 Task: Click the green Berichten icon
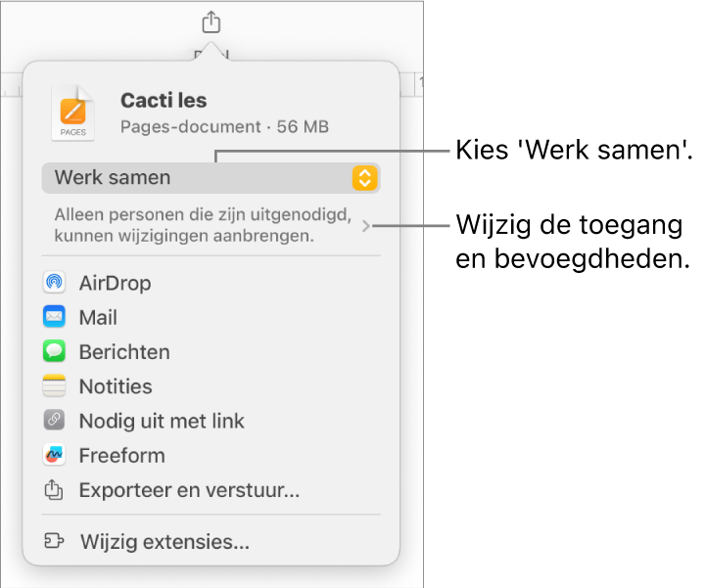pyautogui.click(x=54, y=352)
